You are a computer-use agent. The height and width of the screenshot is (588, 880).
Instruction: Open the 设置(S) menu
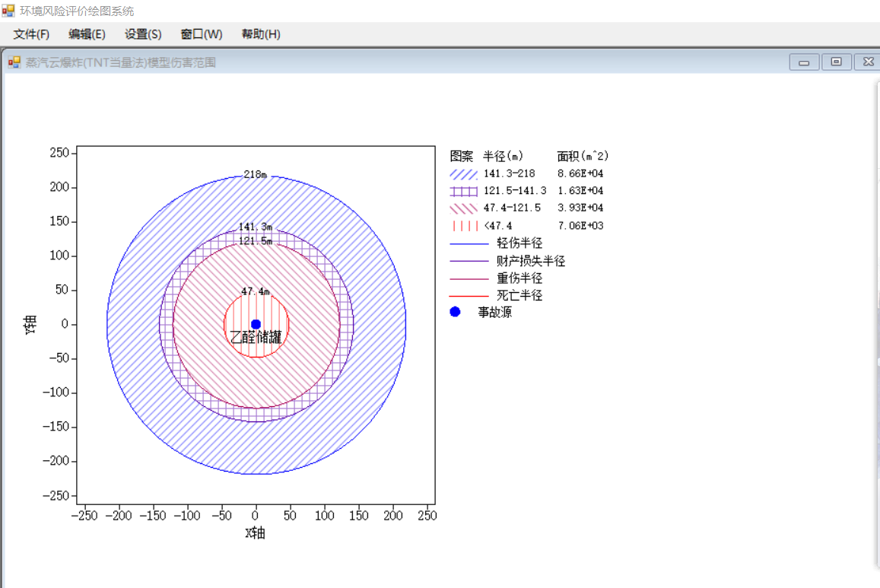143,34
